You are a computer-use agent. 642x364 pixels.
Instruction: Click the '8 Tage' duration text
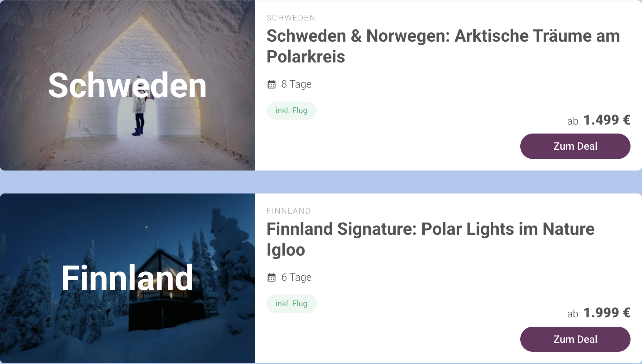pos(296,84)
